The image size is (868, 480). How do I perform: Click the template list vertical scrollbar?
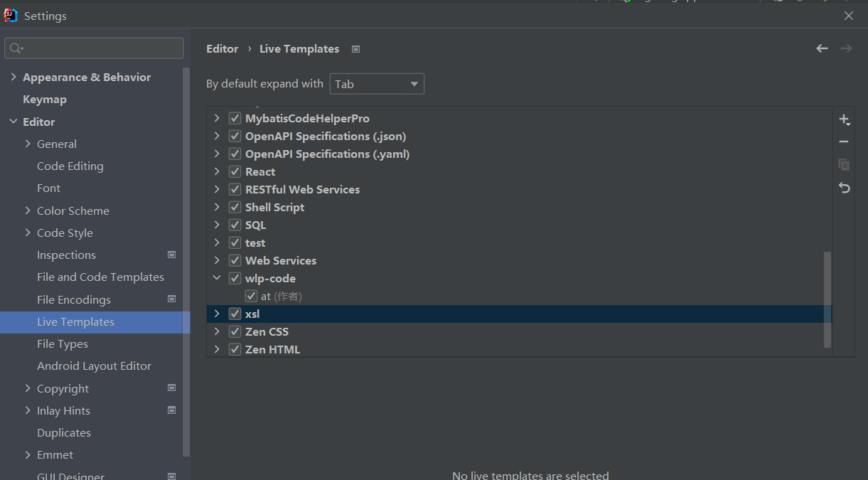tap(827, 299)
